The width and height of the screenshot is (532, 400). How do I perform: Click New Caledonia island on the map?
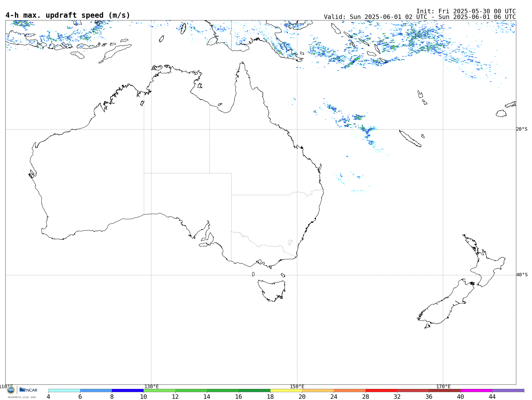(410, 138)
